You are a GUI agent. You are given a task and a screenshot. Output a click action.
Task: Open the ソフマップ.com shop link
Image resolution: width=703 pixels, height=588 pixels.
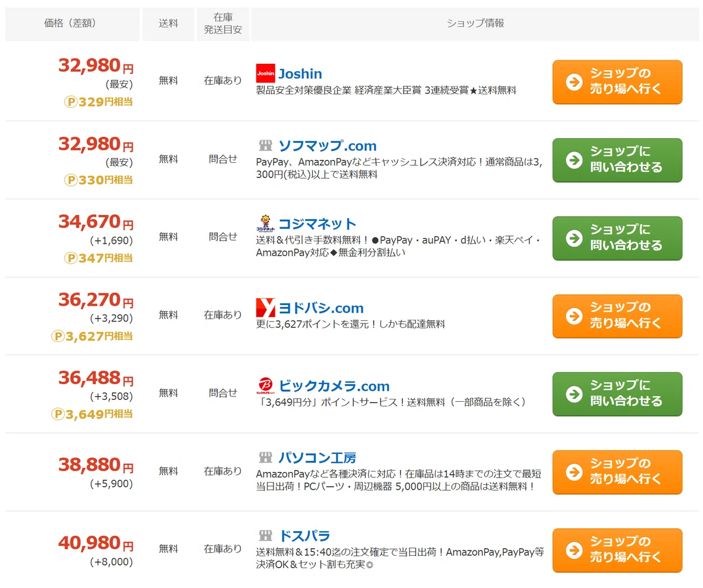[327, 146]
